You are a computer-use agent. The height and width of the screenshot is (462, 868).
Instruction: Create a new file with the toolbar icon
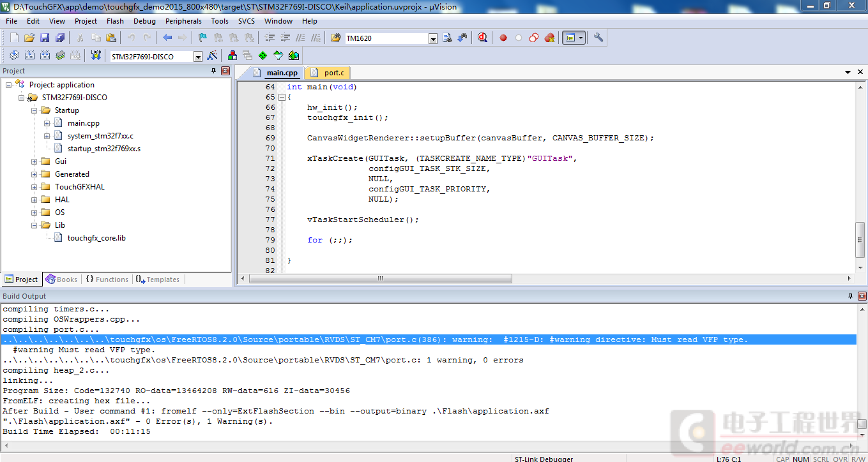(14, 38)
